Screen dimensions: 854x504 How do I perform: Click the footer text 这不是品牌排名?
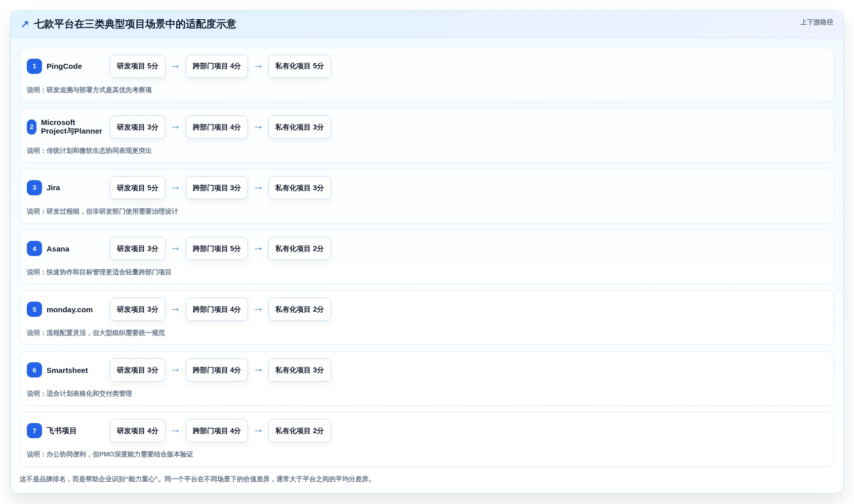(x=43, y=479)
